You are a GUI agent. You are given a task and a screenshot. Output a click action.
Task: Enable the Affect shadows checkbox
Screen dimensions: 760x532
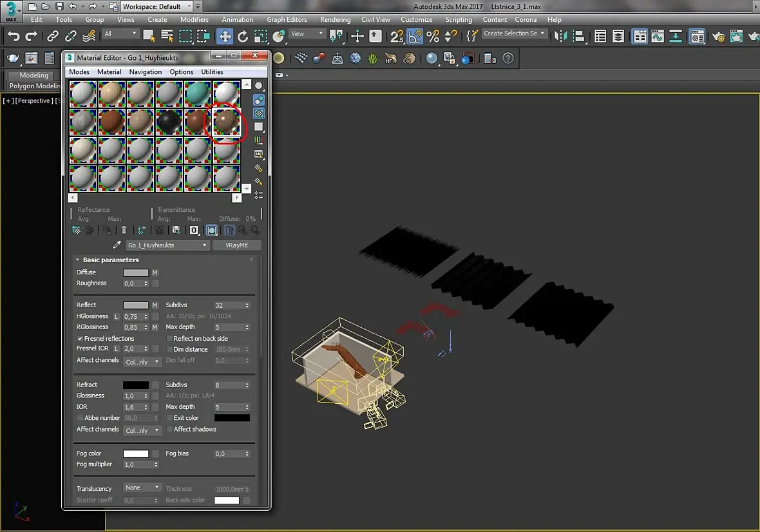click(x=170, y=430)
